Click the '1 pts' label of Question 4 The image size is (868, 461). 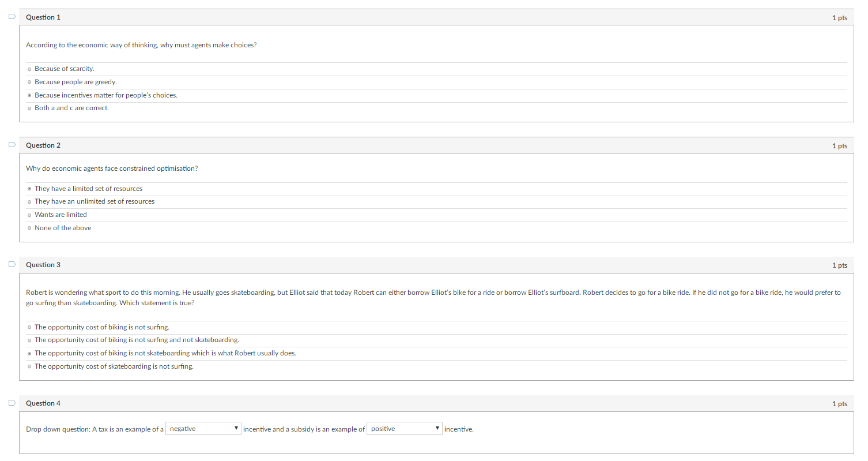coord(840,404)
